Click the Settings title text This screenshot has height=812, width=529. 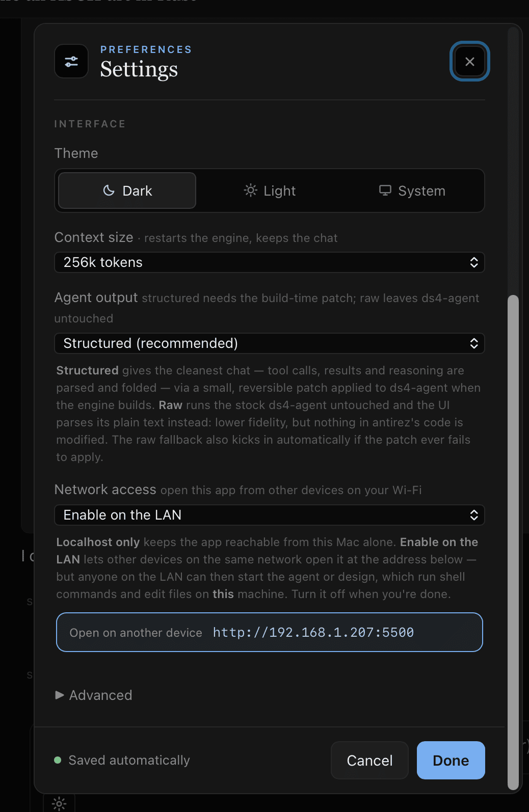[x=139, y=69]
